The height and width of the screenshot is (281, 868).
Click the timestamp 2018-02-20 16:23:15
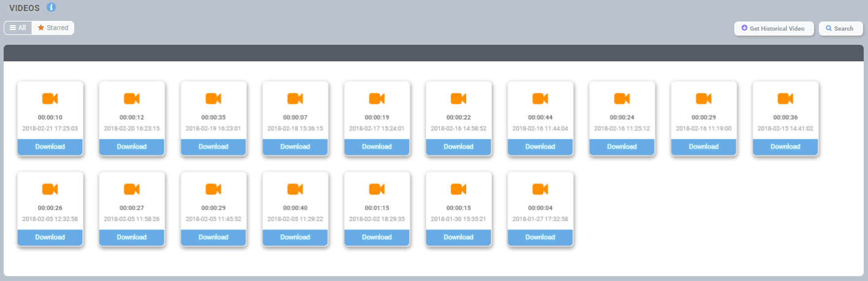pyautogui.click(x=132, y=129)
